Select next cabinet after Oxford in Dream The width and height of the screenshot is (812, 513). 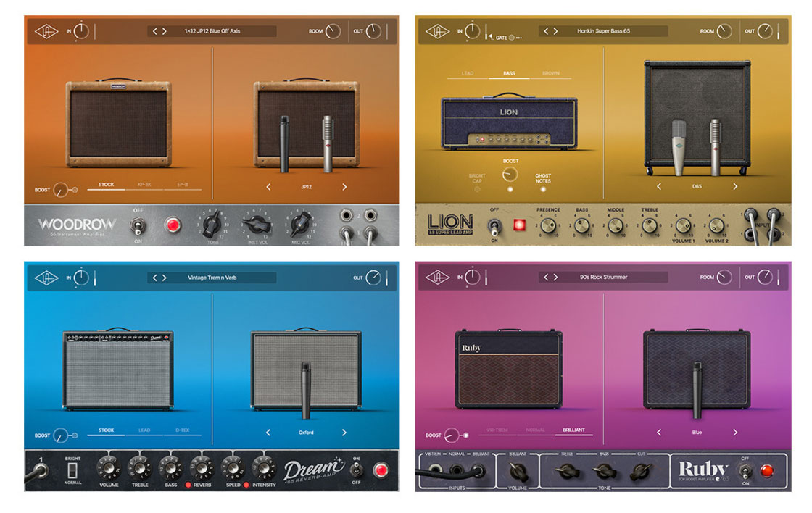pos(344,433)
